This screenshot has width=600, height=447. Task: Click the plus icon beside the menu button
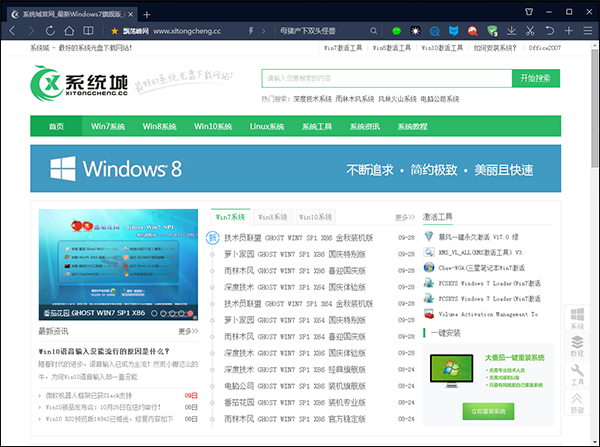(569, 31)
